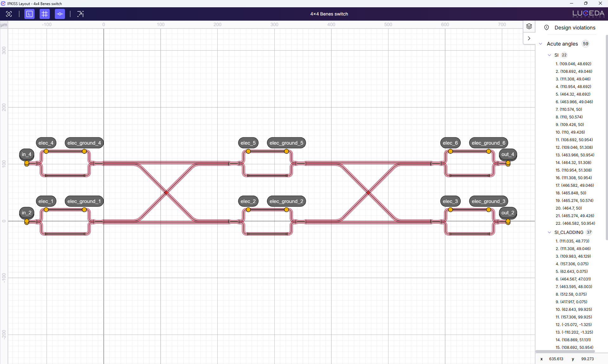Click the yellow port dot below in_4

tap(27, 163)
